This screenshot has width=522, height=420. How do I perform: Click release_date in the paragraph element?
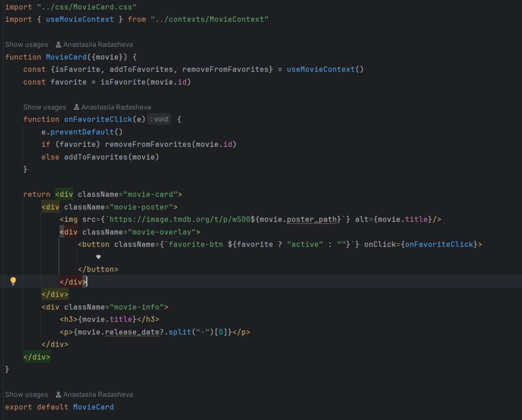coord(127,332)
